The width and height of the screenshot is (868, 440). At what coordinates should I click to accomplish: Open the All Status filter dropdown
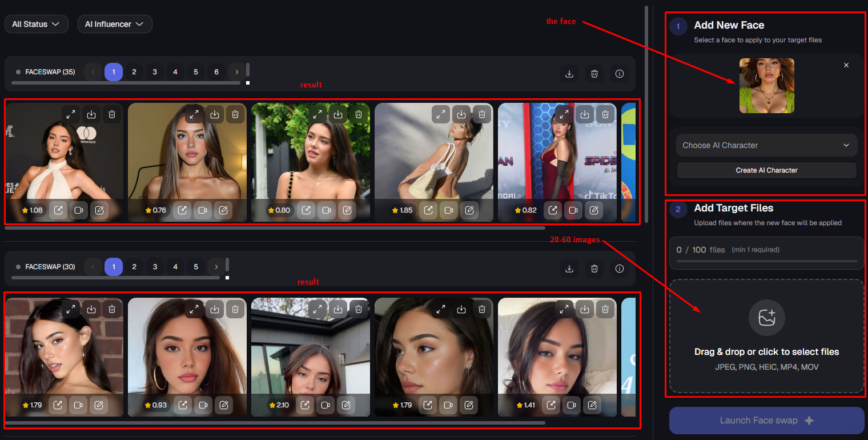click(36, 24)
